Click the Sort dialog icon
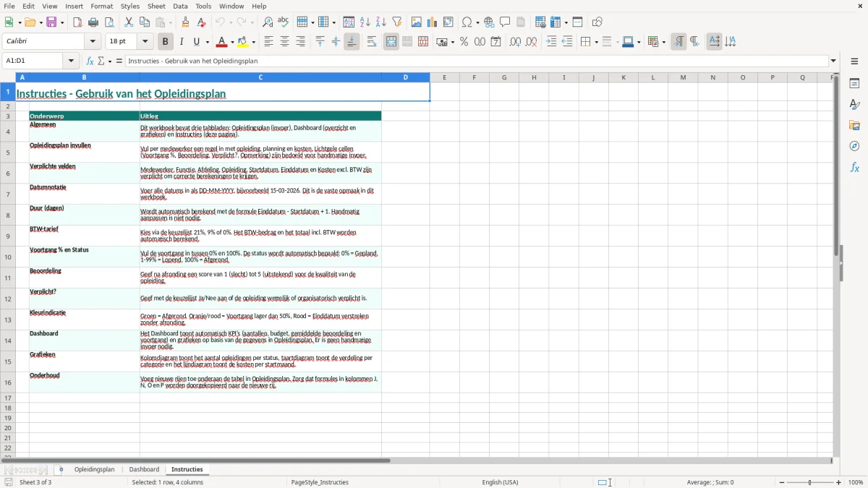 pyautogui.click(x=349, y=22)
